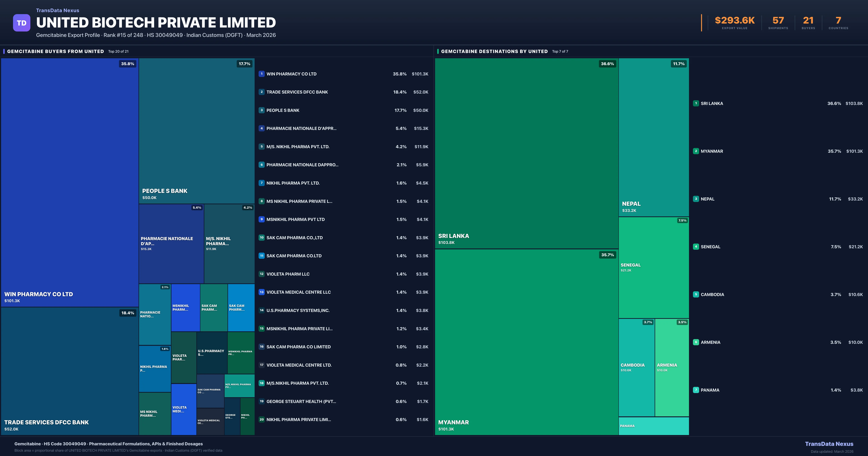Select the WIN PHARMACY CO LTD treemap block
Viewport: 868px width, 456px height.
70,182
